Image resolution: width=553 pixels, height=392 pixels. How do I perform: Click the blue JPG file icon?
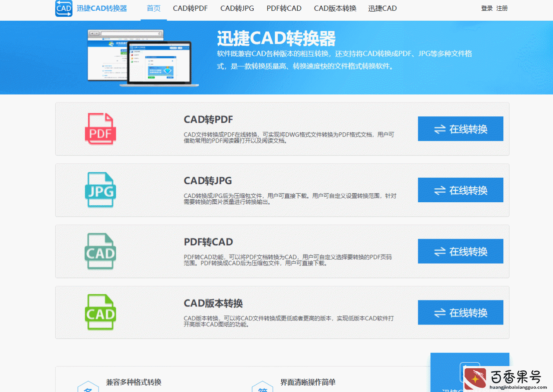tap(101, 190)
